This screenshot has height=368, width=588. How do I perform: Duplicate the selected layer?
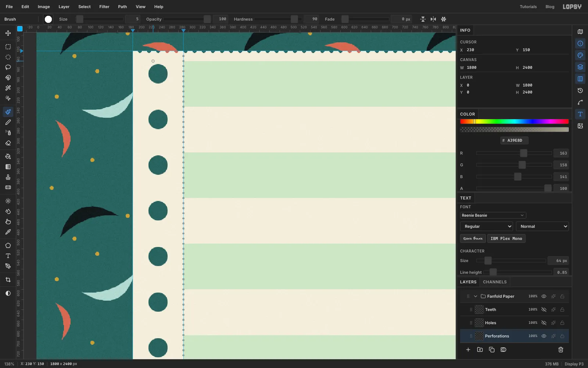pyautogui.click(x=492, y=350)
